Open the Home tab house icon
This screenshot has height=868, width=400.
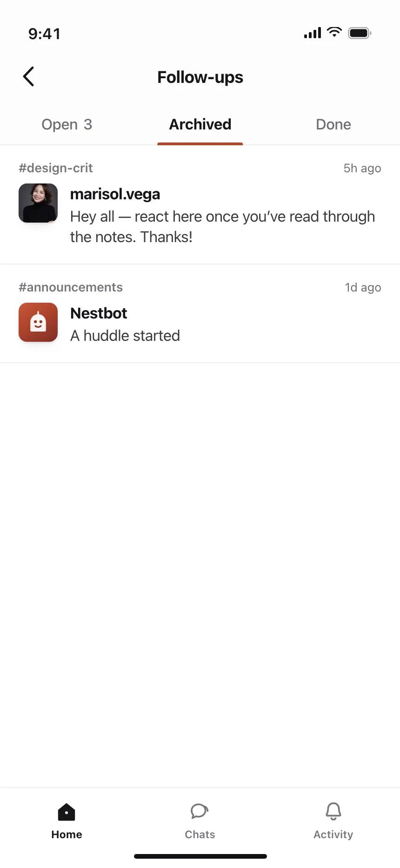[x=67, y=812]
